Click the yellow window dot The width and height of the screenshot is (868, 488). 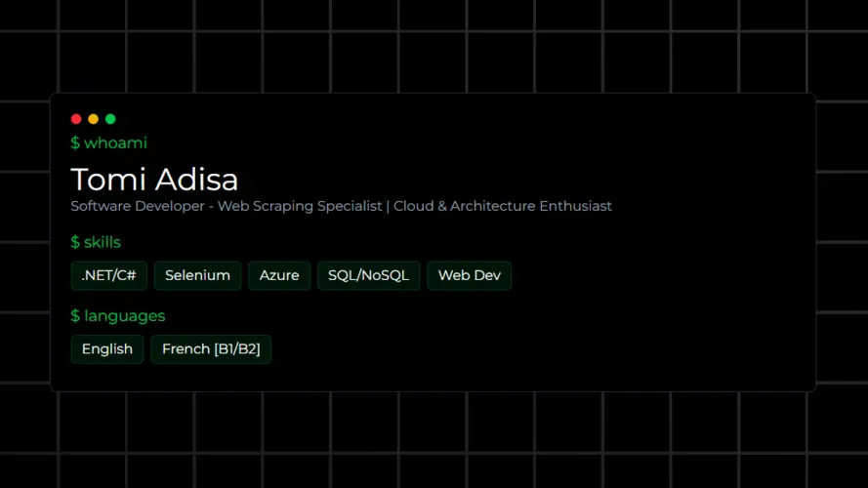click(93, 119)
